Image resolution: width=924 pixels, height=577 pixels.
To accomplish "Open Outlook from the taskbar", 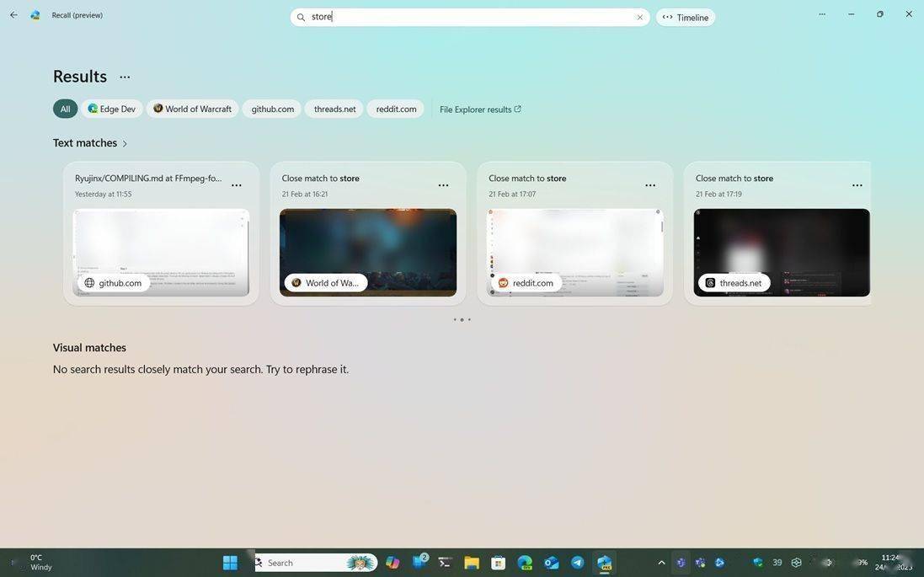I will click(x=551, y=563).
